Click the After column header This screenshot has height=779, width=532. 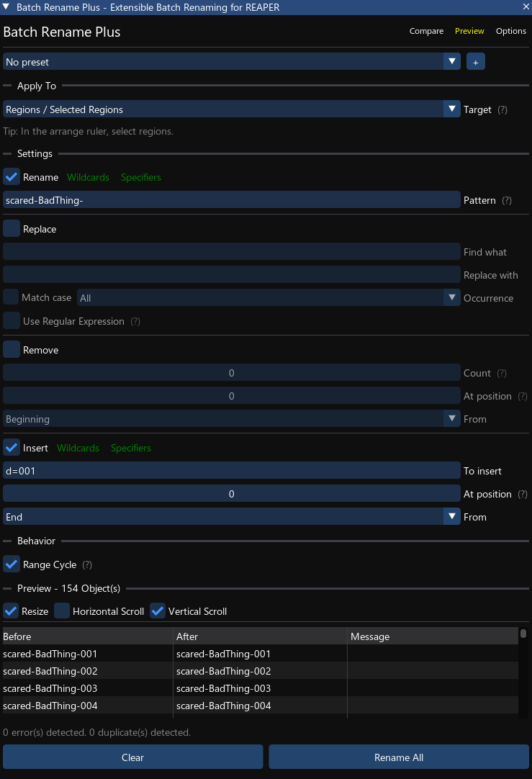pyautogui.click(x=260, y=636)
